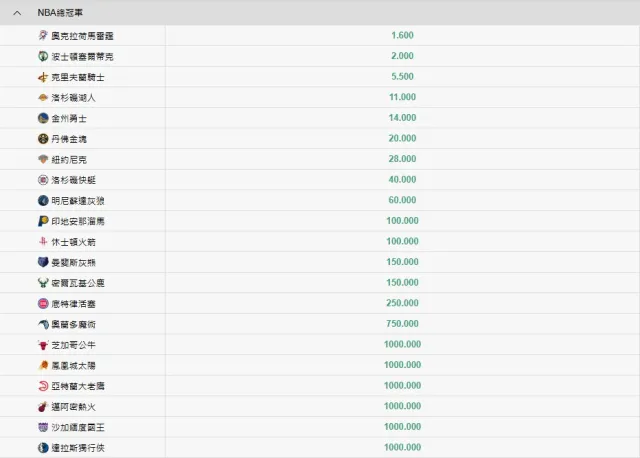Screen dimensions: 640x458
Task: Select the 1000.000 odds in the Kings row
Action: [x=402, y=427]
